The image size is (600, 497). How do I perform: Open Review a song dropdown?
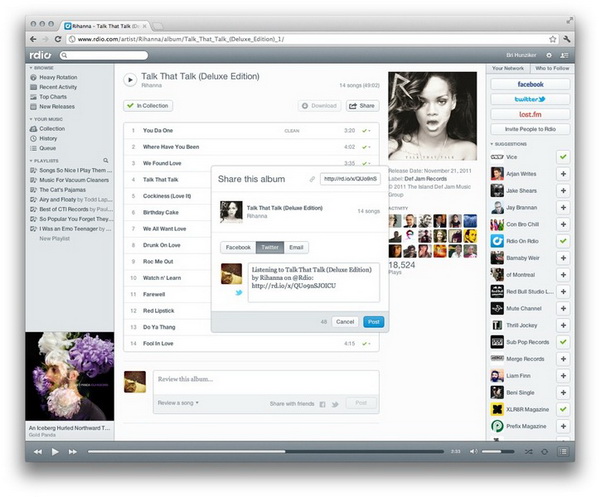pos(178,403)
